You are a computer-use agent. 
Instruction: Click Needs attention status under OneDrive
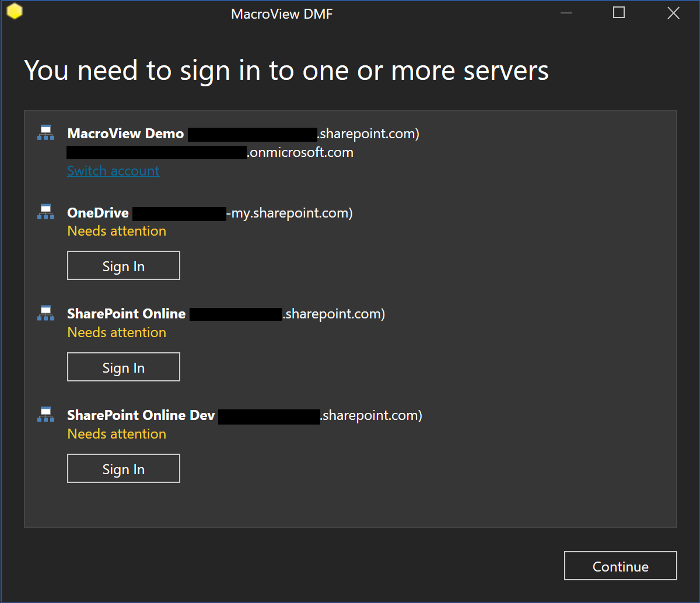117,231
